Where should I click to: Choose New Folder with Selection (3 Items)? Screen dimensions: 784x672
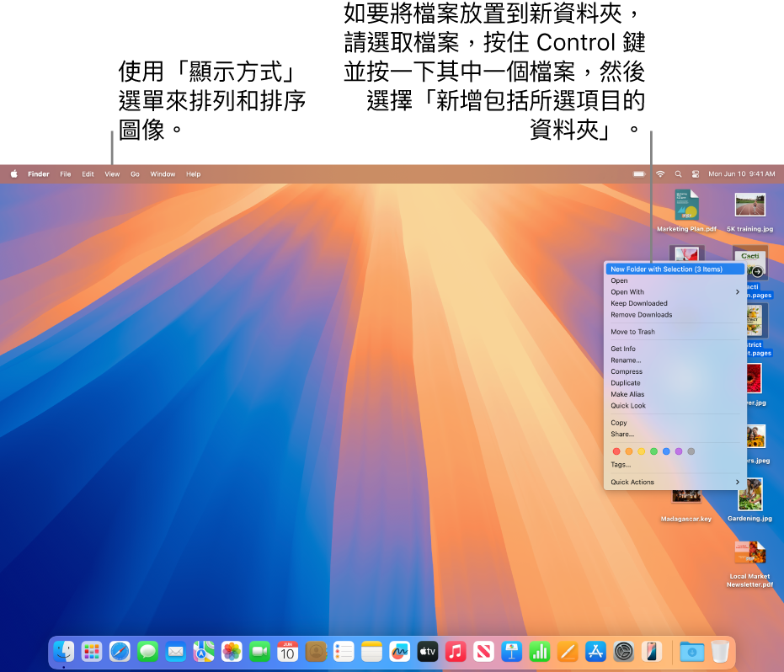point(675,269)
